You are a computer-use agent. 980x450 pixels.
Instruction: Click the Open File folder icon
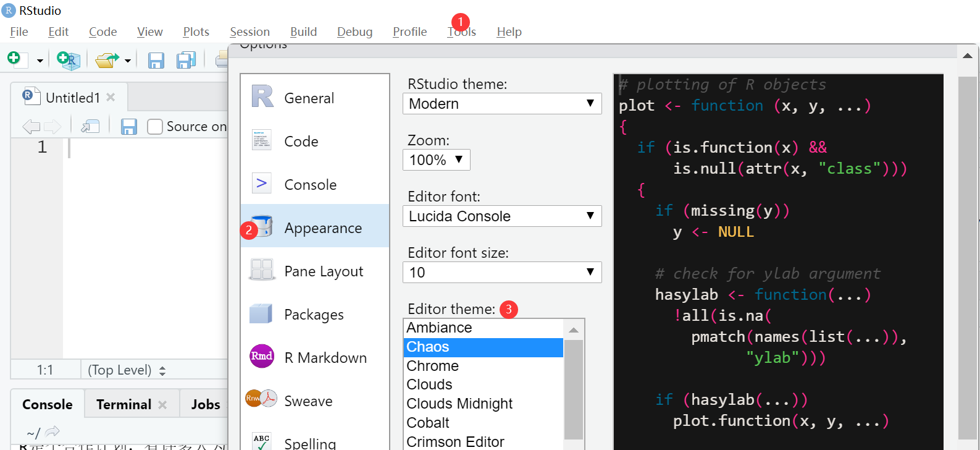[x=107, y=60]
